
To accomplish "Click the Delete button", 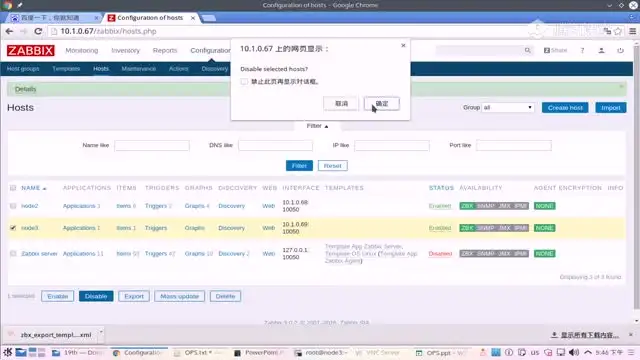I will click(225, 296).
